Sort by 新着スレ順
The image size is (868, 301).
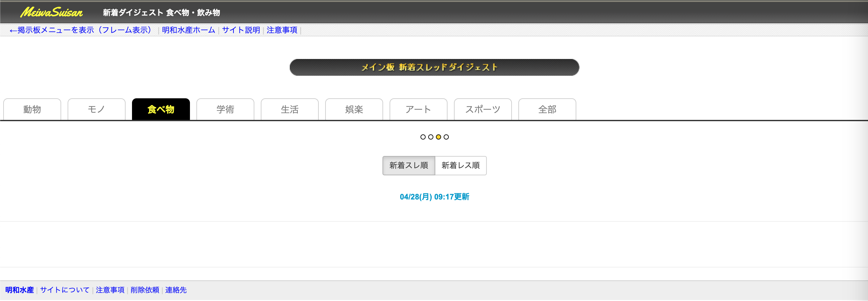tap(409, 166)
